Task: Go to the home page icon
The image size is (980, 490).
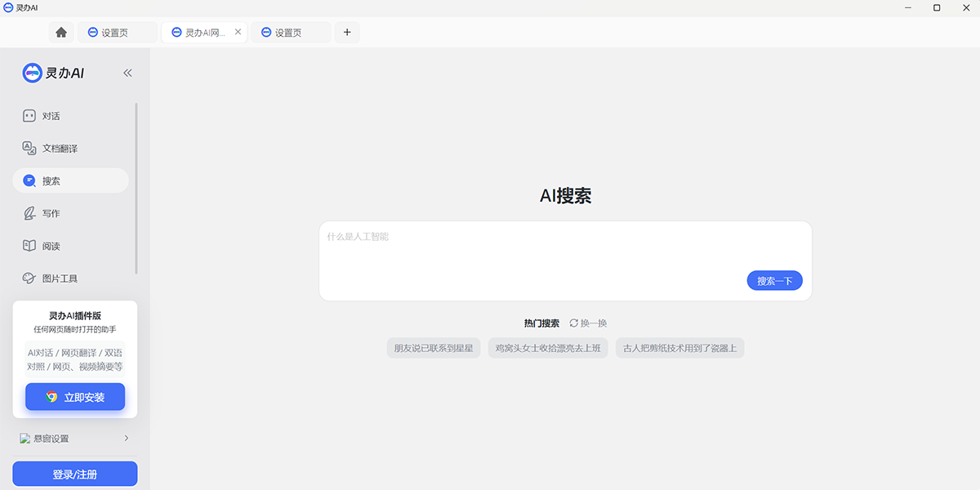Action: pos(61,33)
